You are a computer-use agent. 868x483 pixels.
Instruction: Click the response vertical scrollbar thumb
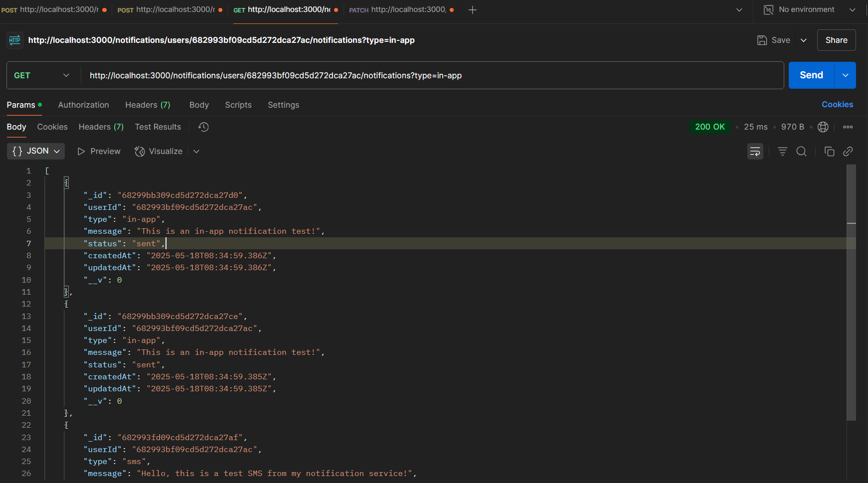851,293
